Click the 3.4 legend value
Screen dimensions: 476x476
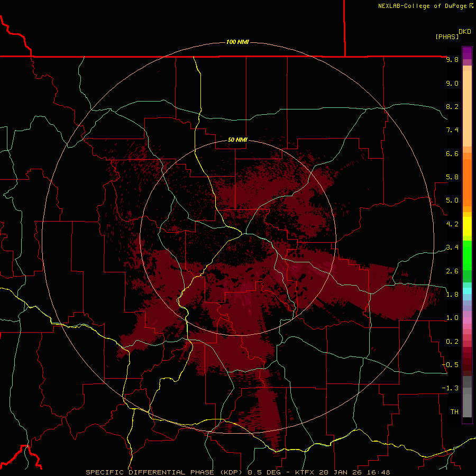point(452,248)
